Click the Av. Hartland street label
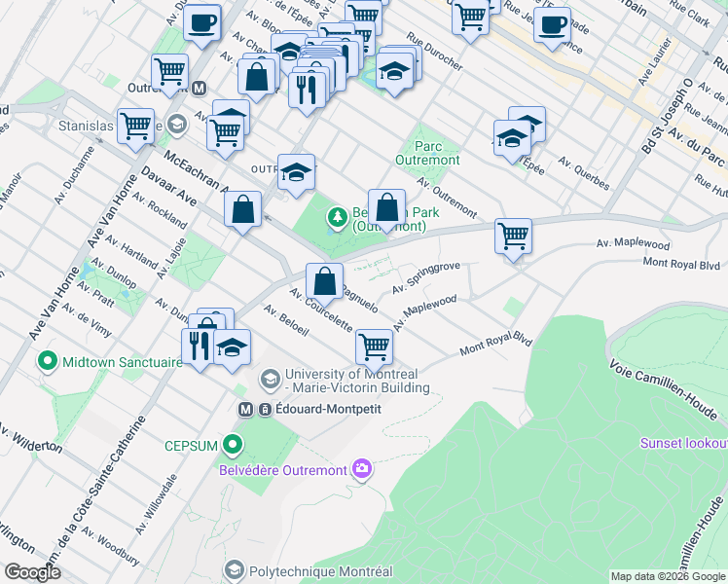 point(131,252)
